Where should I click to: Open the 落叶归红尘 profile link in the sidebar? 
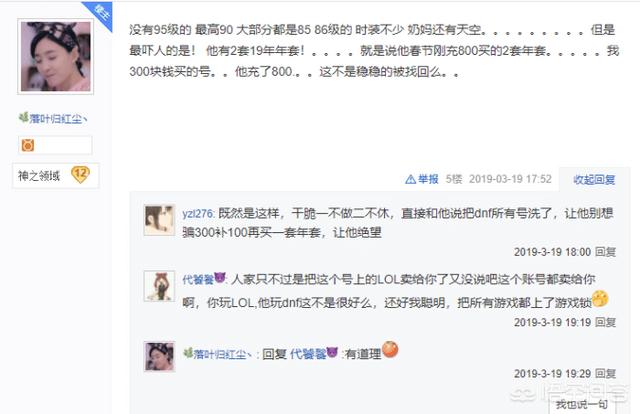tap(58, 119)
